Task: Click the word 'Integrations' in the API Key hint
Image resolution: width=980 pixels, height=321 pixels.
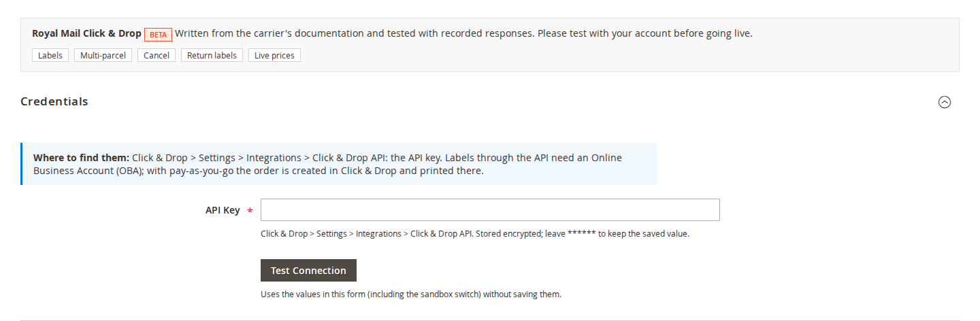Action: point(378,233)
